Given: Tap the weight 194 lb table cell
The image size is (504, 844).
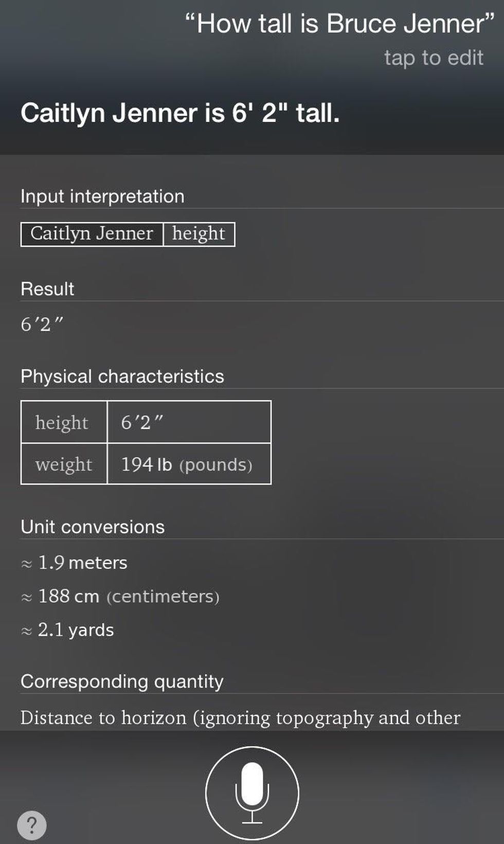Looking at the screenshot, I should [188, 464].
